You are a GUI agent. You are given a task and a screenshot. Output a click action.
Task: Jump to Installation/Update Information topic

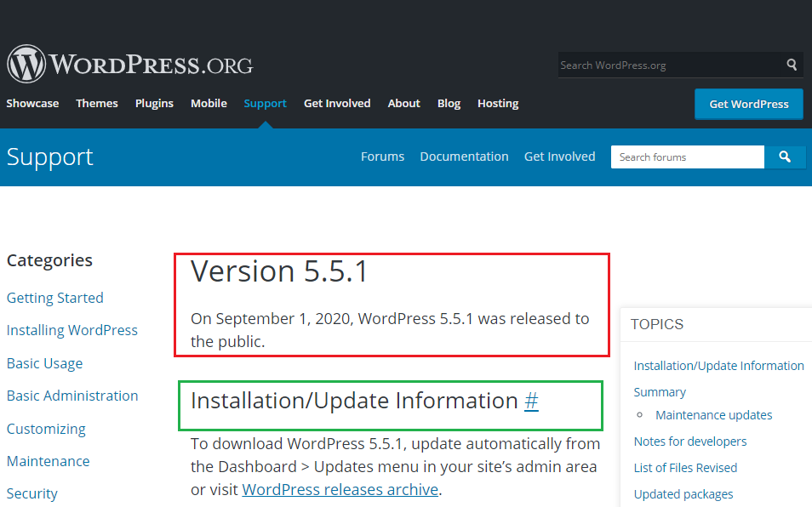[718, 366]
